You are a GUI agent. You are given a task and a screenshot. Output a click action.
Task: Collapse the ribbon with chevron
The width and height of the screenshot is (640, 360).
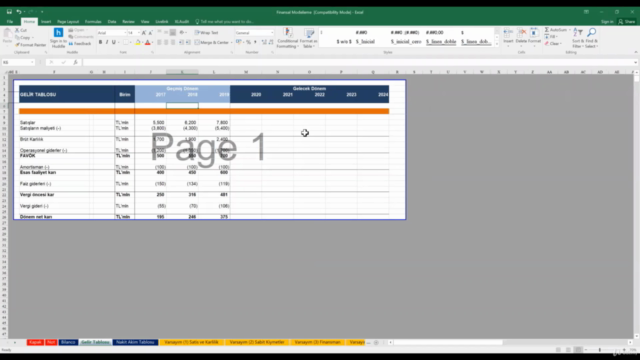tap(636, 52)
